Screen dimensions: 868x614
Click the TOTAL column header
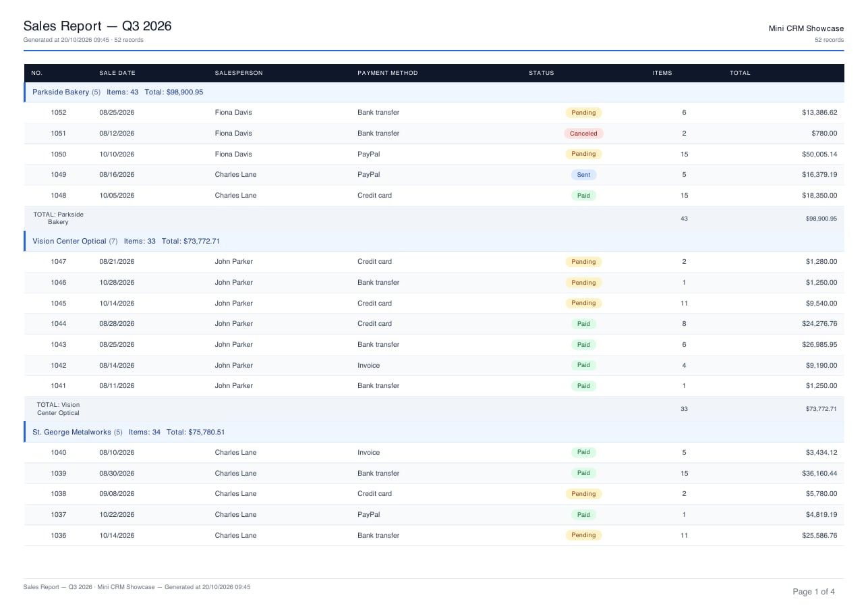click(x=740, y=73)
